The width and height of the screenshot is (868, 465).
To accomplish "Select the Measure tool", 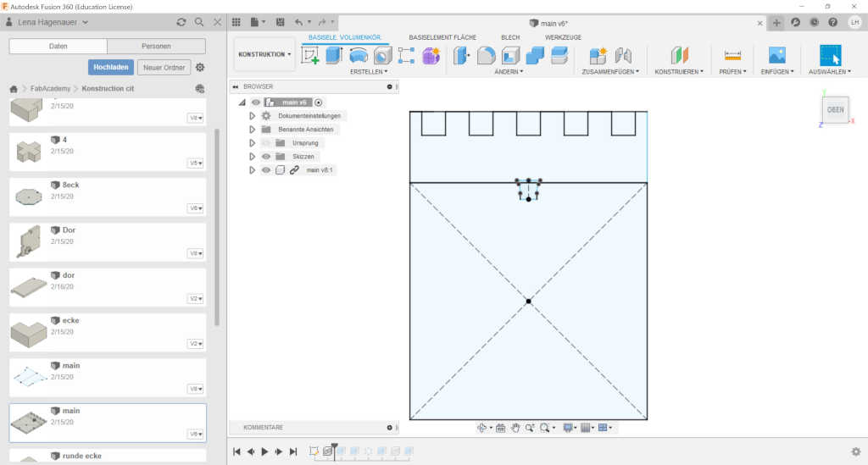I will tap(732, 56).
